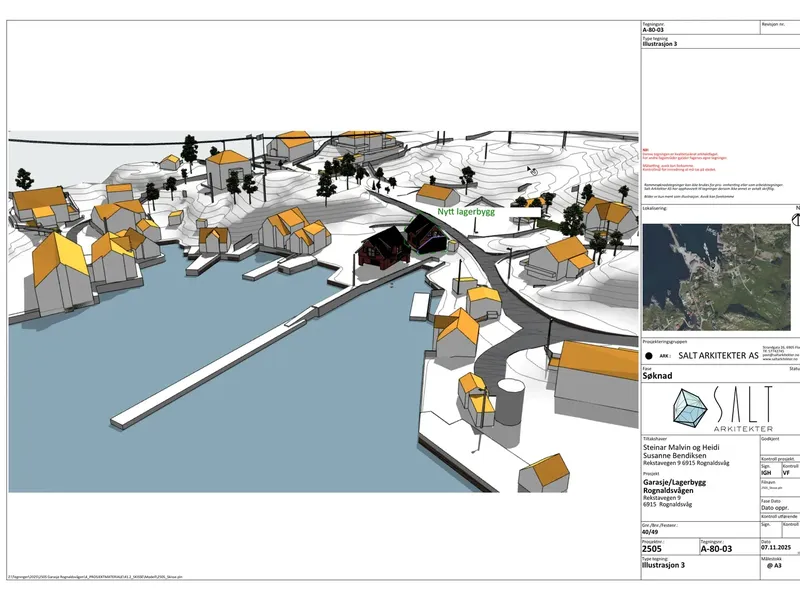Viewport: 800px width, 600px height.
Task: Click 'ARKITEKTER' under the SALT logo
Action: pos(743,429)
